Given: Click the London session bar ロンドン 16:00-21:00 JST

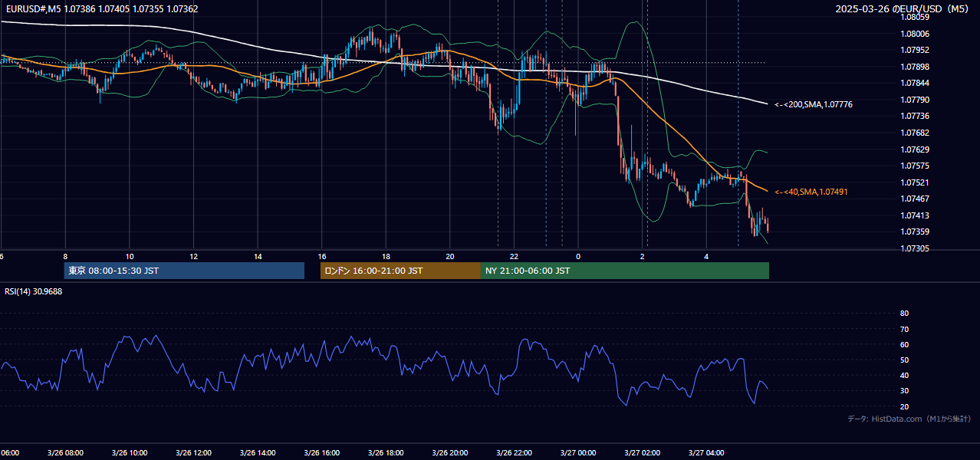Looking at the screenshot, I should pos(400,271).
